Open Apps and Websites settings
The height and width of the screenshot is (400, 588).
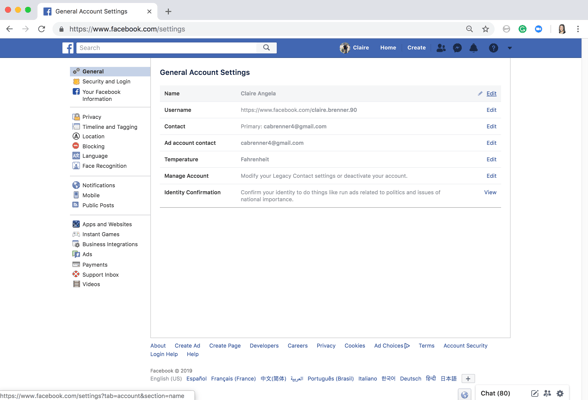click(107, 224)
